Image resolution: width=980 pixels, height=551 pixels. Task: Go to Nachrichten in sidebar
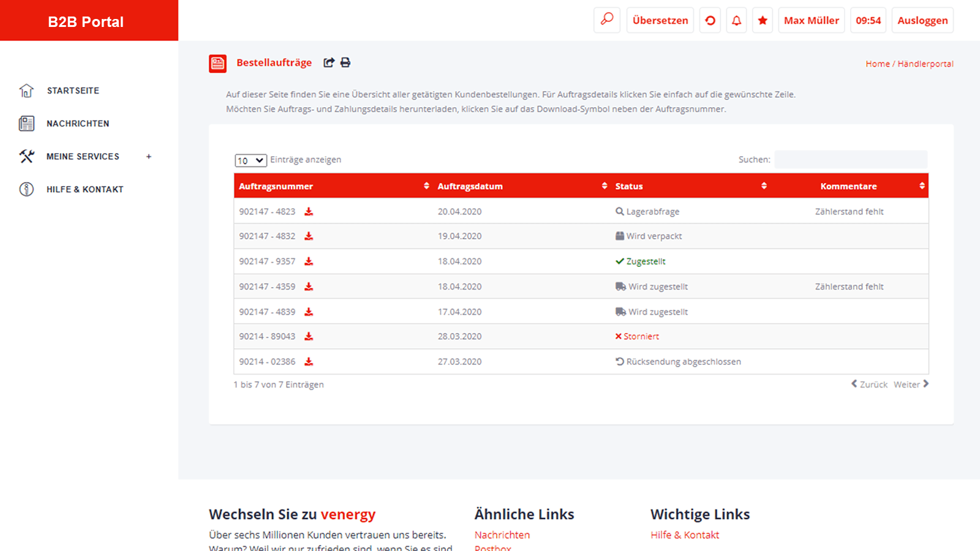(x=78, y=124)
